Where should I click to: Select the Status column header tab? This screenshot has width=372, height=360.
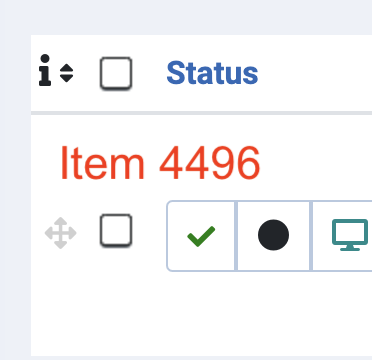click(212, 73)
